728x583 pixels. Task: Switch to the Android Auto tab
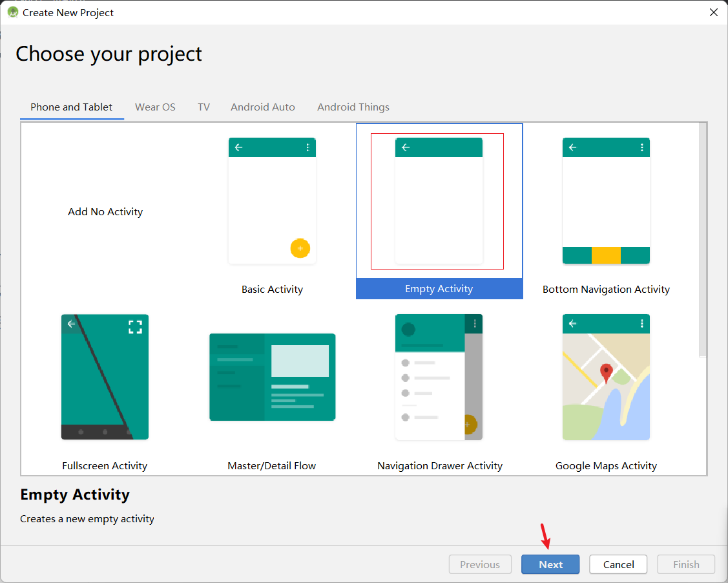point(262,107)
